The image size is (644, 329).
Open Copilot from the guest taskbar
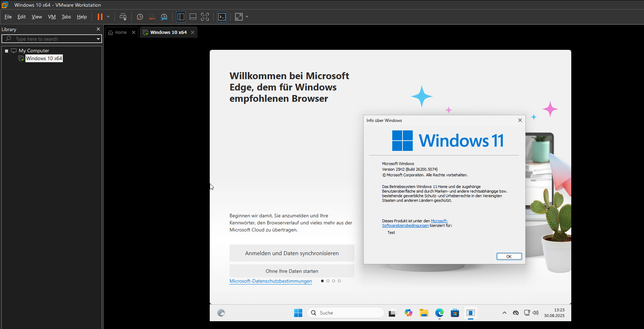[409, 313]
